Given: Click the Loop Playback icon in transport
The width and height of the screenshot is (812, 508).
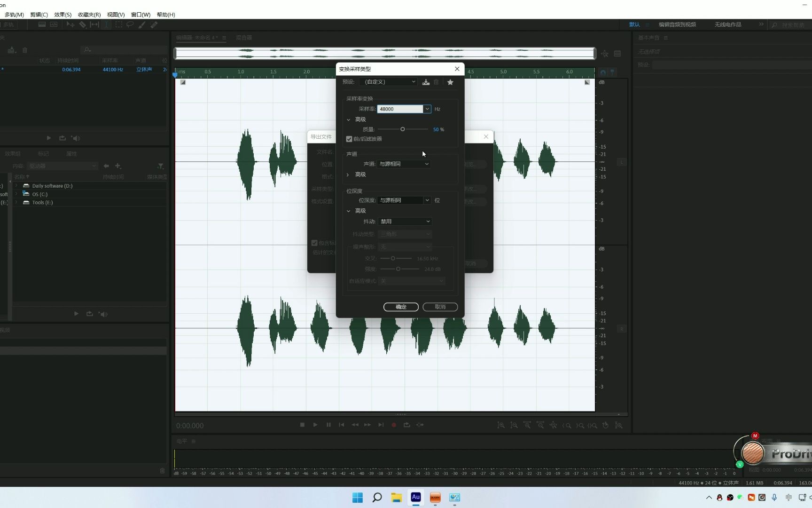Looking at the screenshot, I should [407, 425].
